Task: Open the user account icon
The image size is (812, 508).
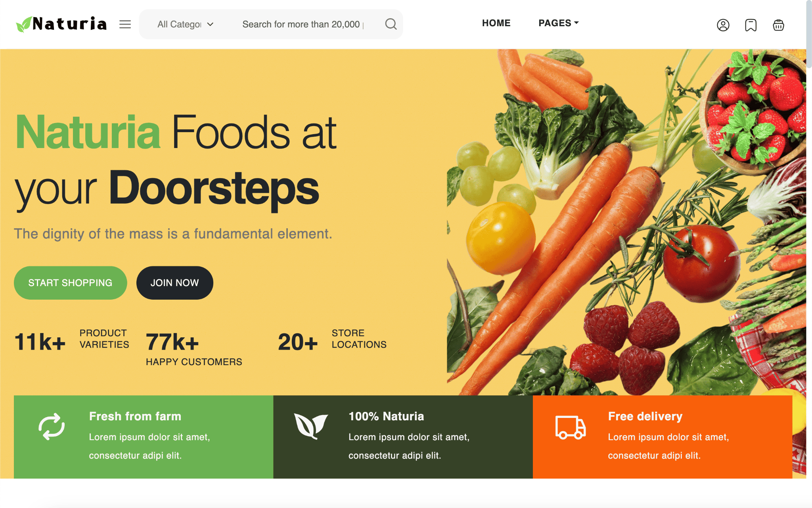Action: (x=723, y=25)
